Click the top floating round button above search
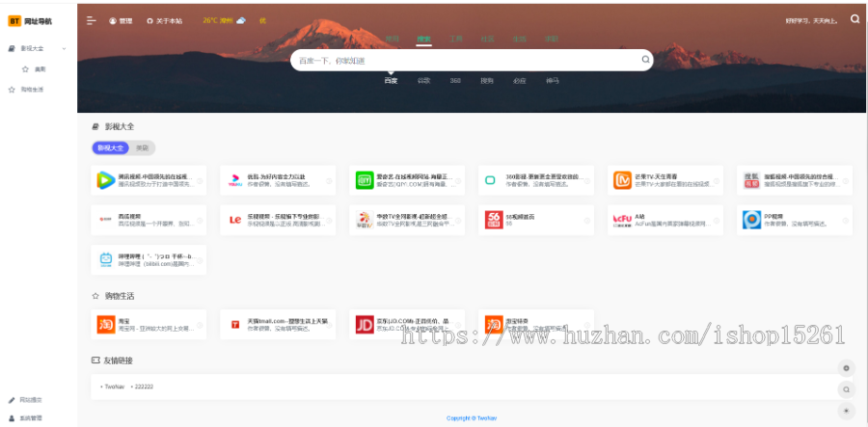Viewport: 868px width, 427px height. tap(846, 368)
